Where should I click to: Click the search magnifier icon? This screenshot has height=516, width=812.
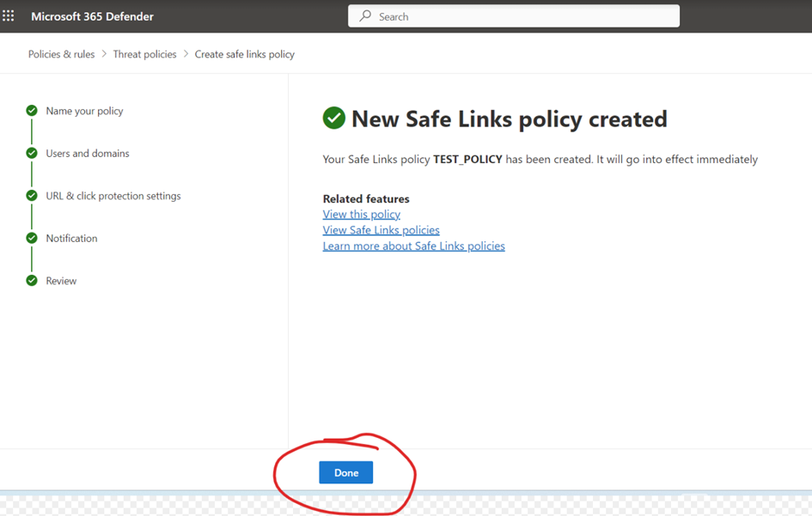tap(365, 15)
